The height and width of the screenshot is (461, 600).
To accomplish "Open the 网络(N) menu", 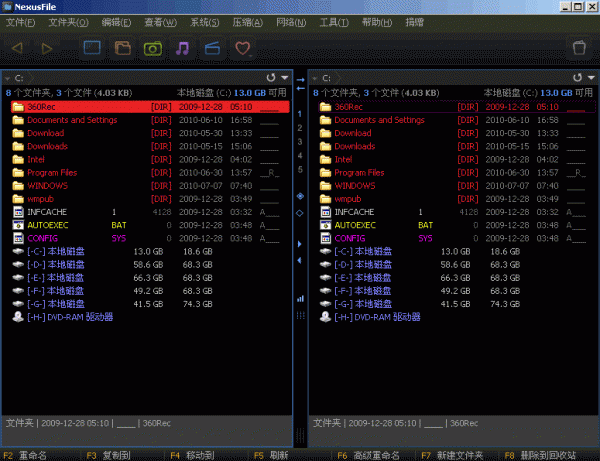I will [x=291, y=23].
